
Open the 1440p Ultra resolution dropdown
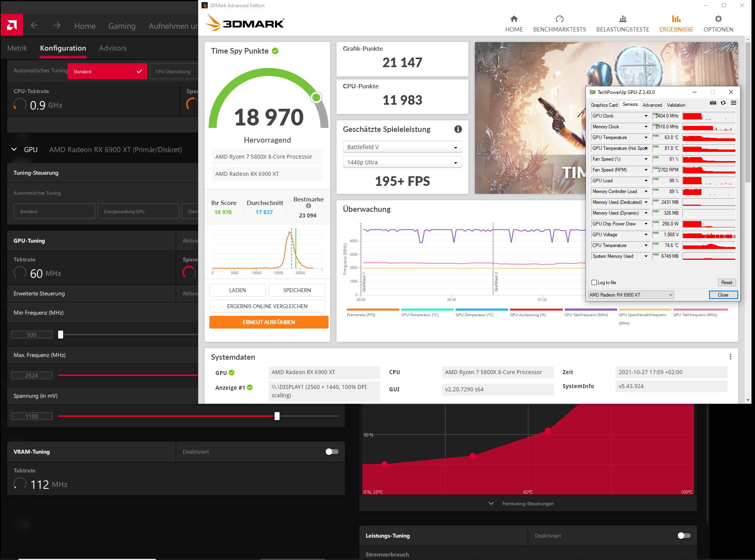402,162
